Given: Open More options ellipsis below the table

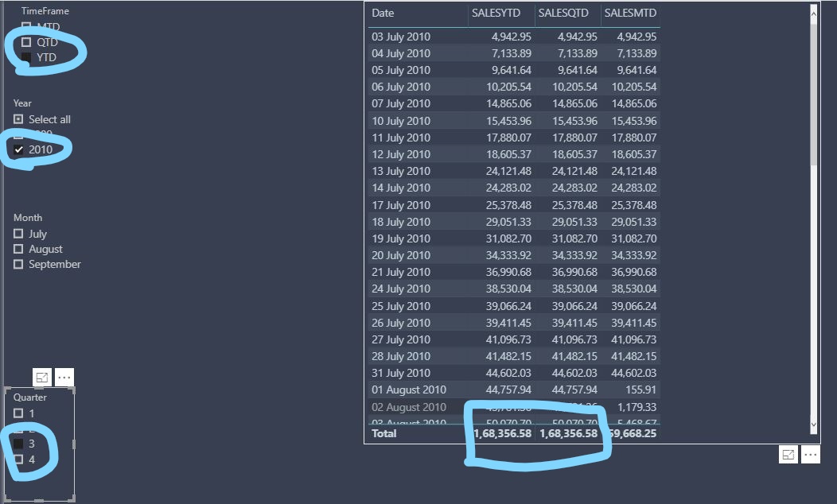Looking at the screenshot, I should (810, 455).
